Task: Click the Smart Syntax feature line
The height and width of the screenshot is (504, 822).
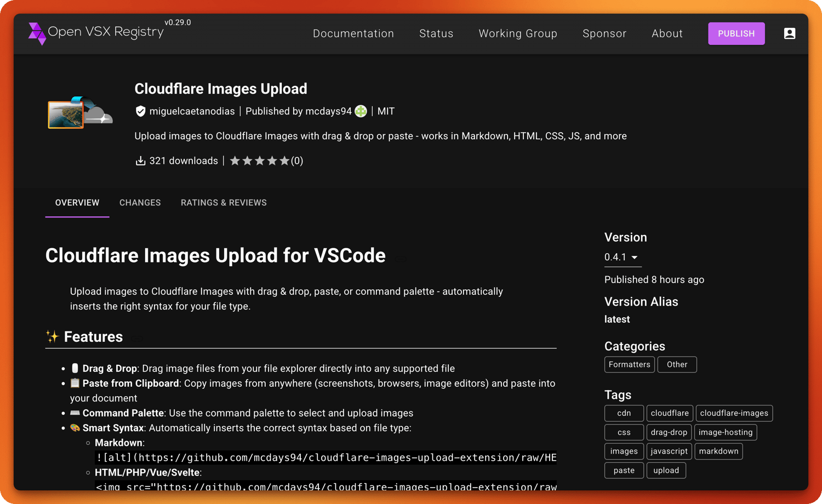Action: click(x=241, y=428)
